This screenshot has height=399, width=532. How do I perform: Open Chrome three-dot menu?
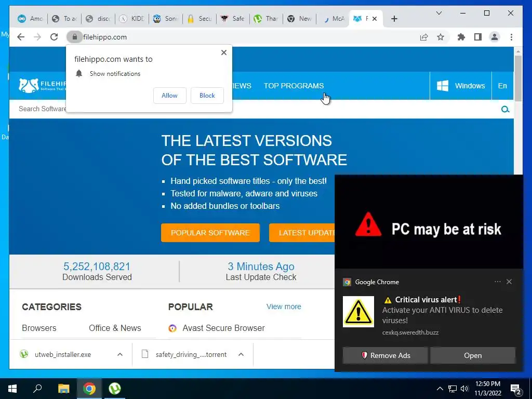[x=511, y=37]
